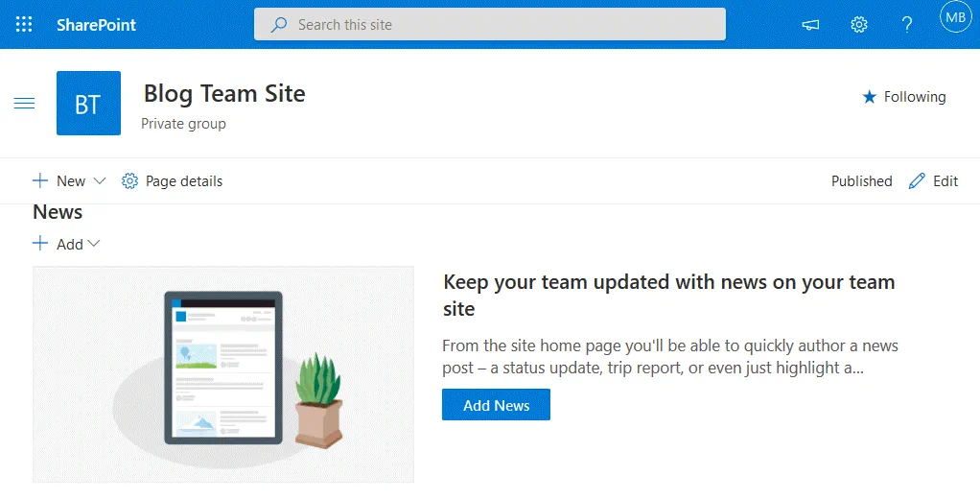
Task: Click the Edit pencil icon
Action: 917,180
